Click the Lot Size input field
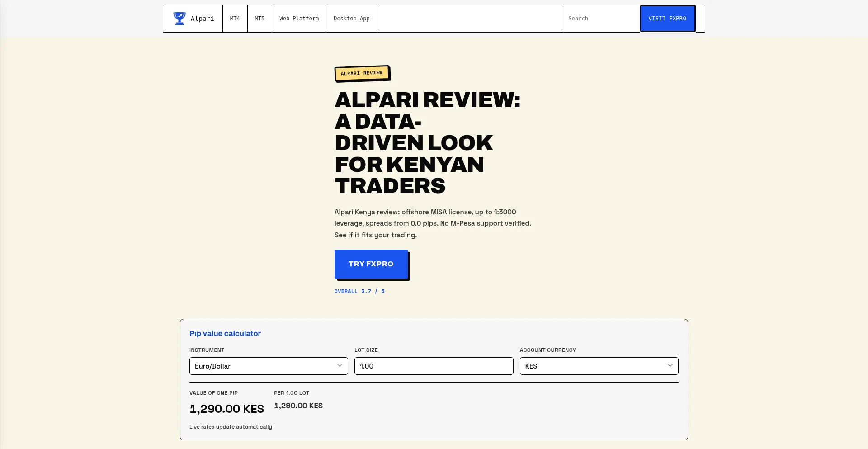This screenshot has height=449, width=868. pyautogui.click(x=434, y=366)
